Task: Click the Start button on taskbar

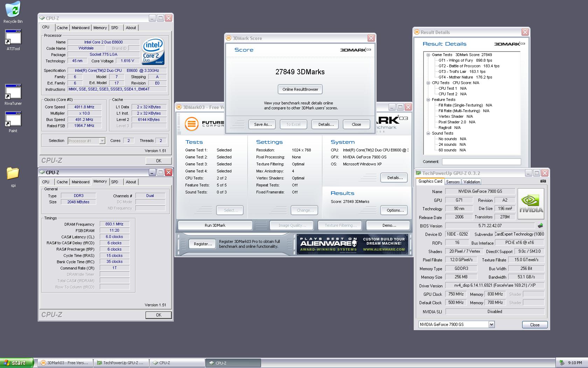Action: pyautogui.click(x=17, y=363)
